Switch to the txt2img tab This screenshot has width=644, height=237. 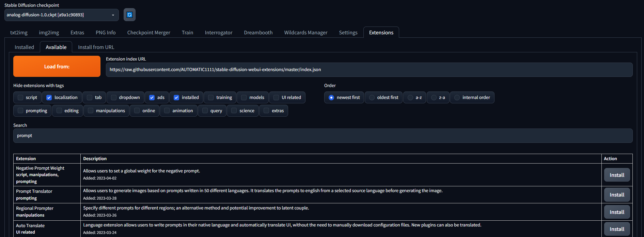click(x=19, y=33)
